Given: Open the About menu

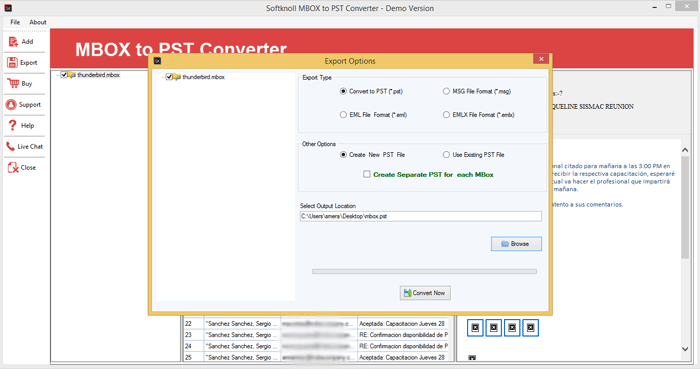Looking at the screenshot, I should coord(38,22).
